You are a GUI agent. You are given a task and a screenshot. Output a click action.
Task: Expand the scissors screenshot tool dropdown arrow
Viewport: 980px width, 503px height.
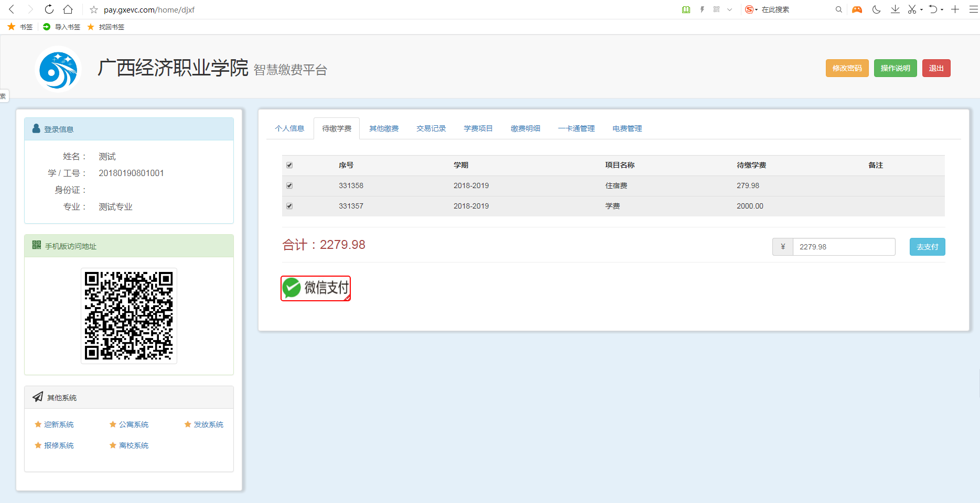coord(921,10)
